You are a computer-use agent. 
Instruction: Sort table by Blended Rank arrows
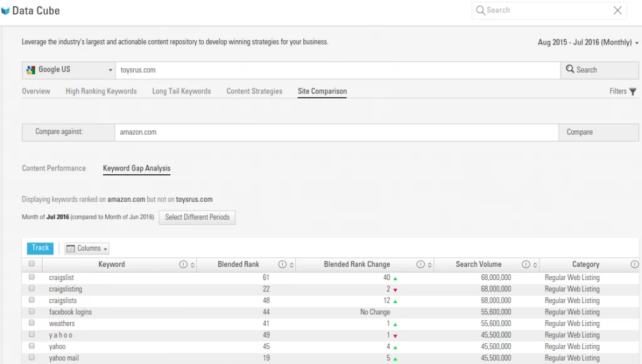tap(292, 265)
